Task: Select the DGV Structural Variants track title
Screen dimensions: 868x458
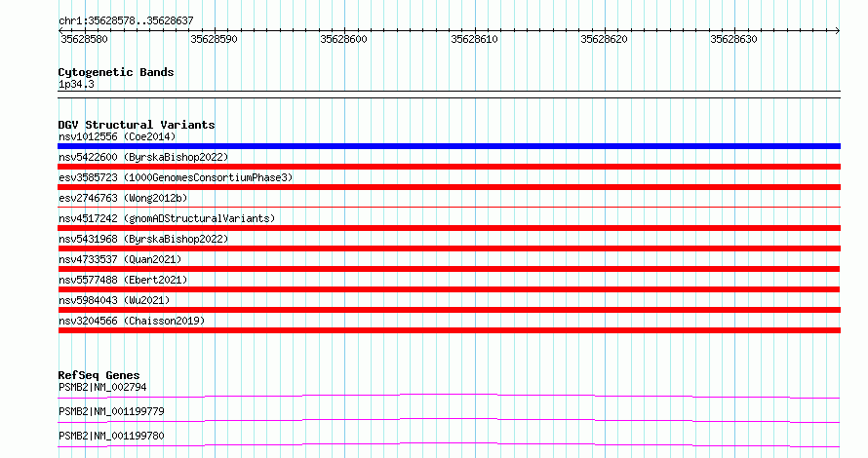Action: point(137,125)
